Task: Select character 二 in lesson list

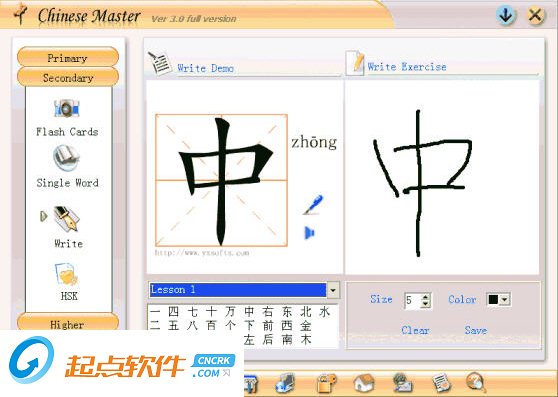Action: 155,325
